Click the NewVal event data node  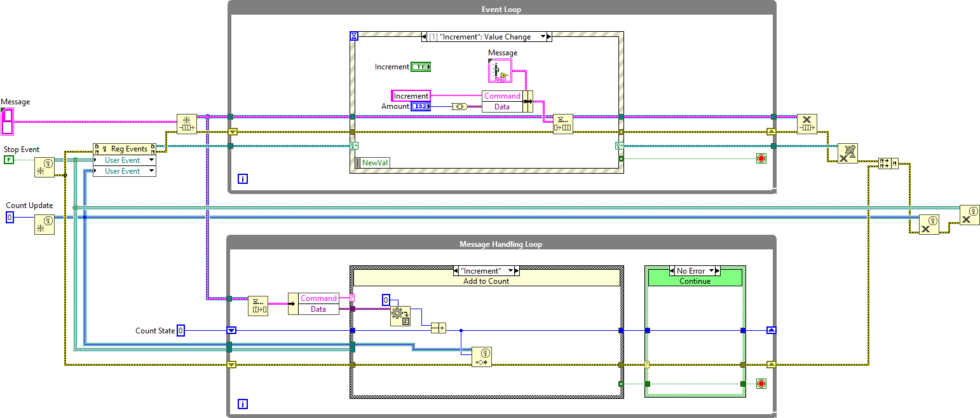click(375, 163)
